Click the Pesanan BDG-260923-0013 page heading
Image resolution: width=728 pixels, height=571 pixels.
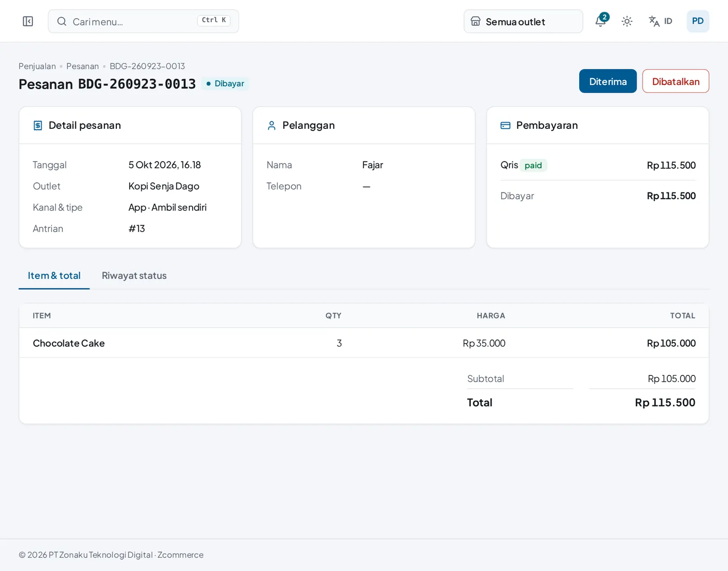107,84
